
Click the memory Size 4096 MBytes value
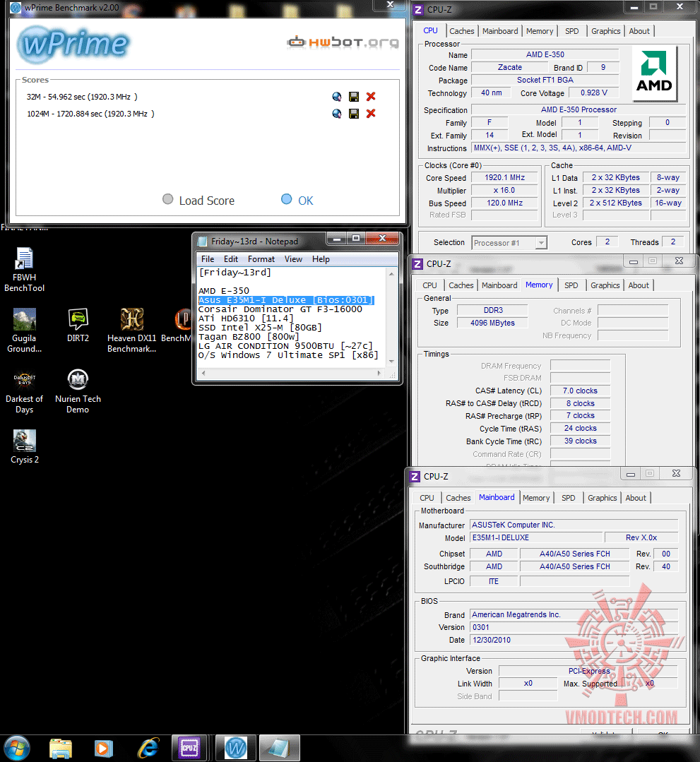point(492,323)
